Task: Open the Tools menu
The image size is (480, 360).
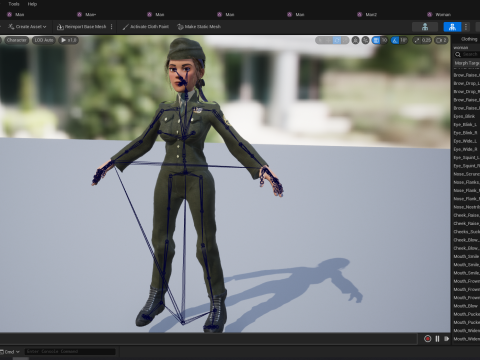Action: point(14,4)
